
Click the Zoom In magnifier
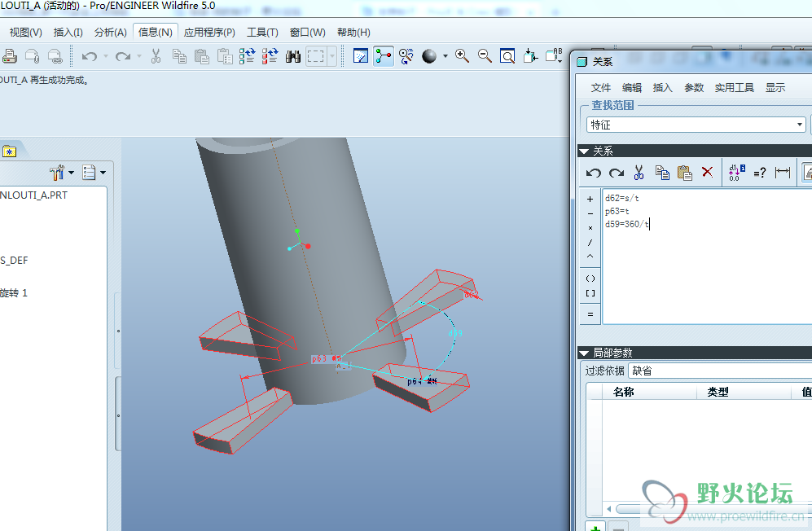pos(462,56)
